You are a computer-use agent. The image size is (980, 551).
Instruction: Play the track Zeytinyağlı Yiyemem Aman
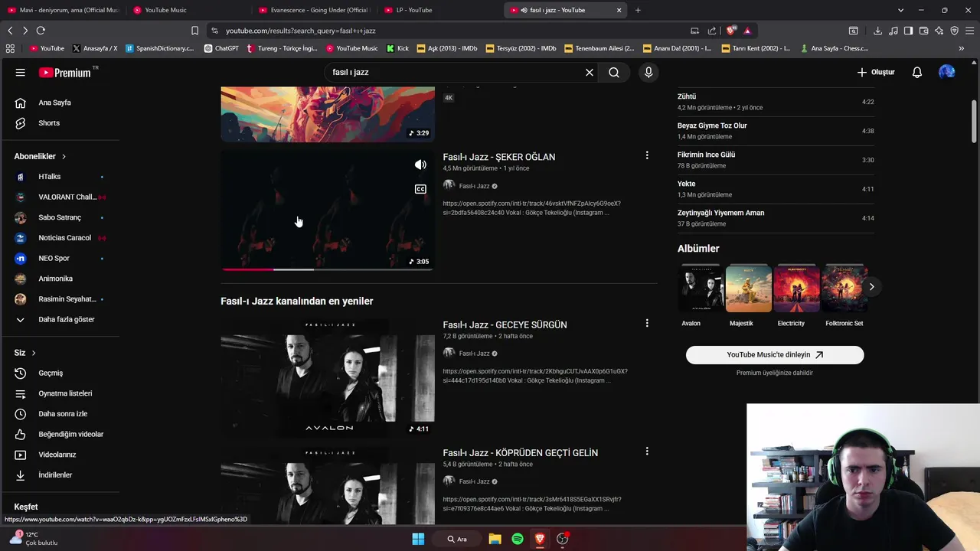coord(776,218)
